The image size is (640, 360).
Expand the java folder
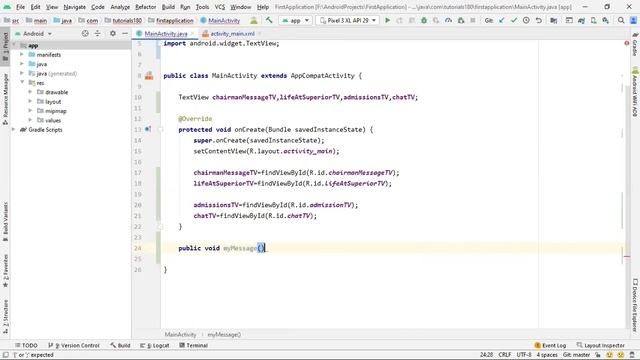[22, 64]
